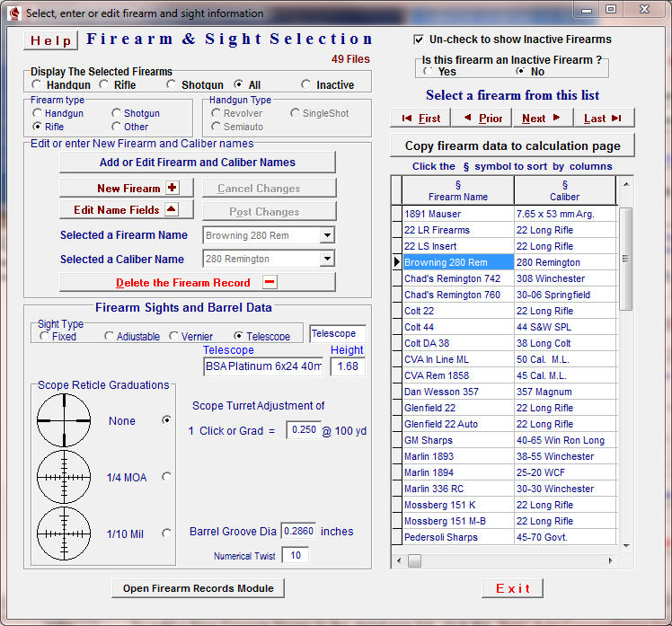
Task: Click the app icon in title bar
Action: (x=14, y=13)
